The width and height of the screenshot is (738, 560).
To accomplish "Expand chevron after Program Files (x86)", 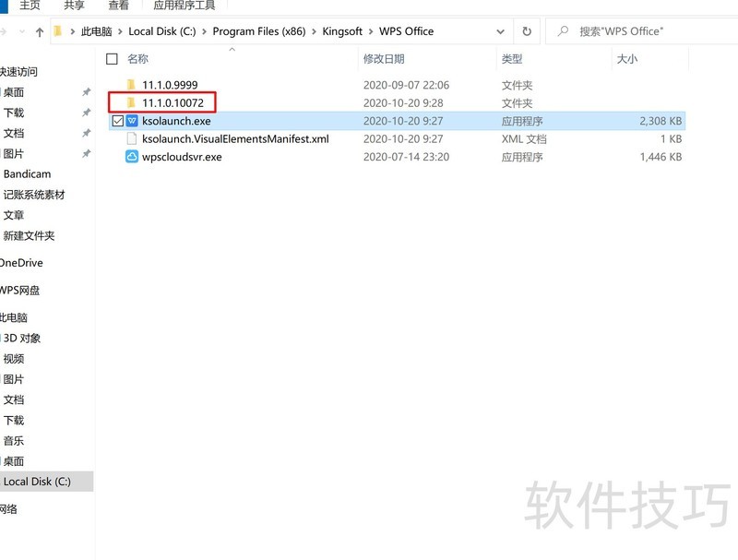I will point(314,31).
